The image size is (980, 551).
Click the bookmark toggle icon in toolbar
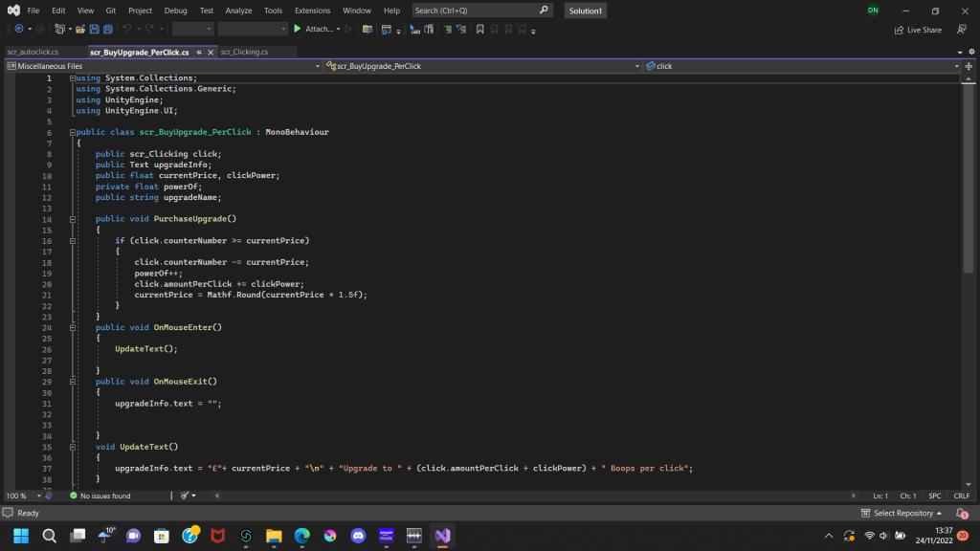(x=479, y=30)
